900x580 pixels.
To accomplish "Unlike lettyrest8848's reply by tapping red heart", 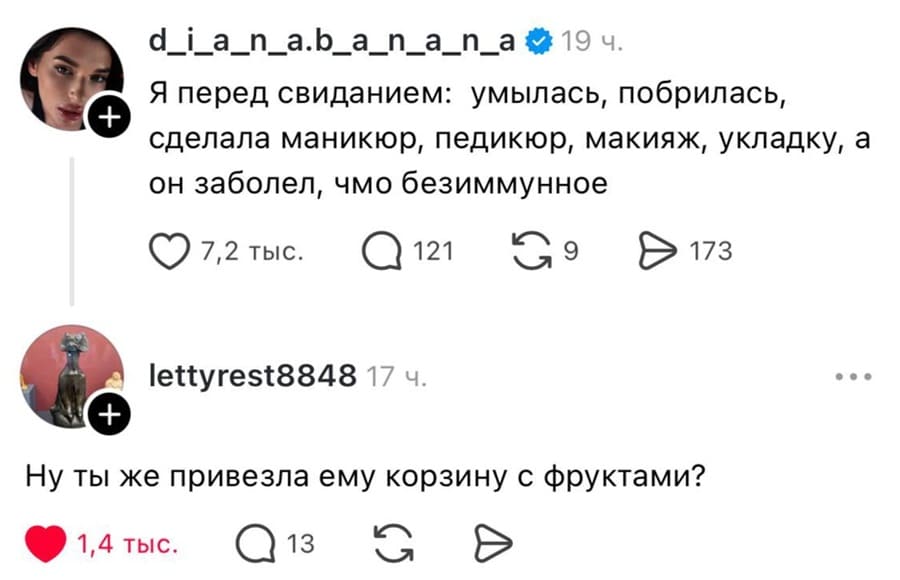I will click(44, 541).
